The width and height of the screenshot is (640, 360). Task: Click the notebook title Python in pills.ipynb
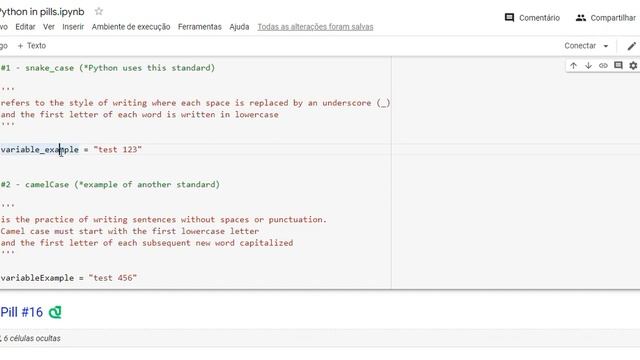point(42,12)
